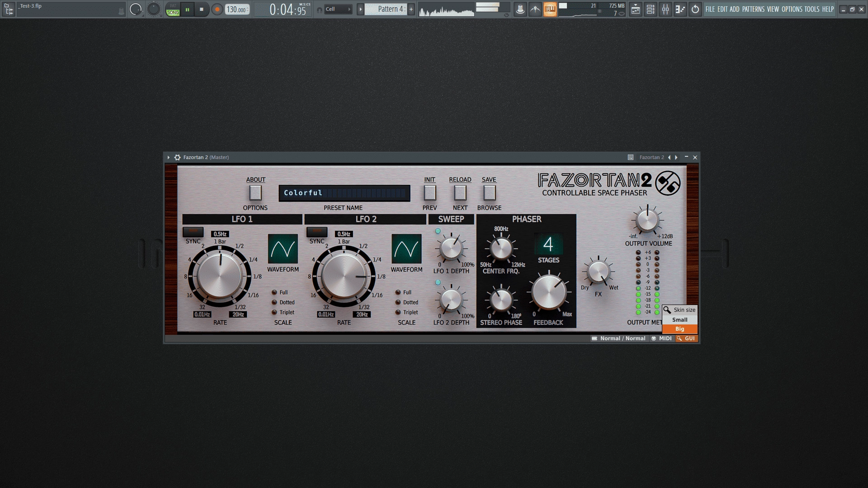Open the PATTERNS menu
The width and height of the screenshot is (868, 488).
click(x=753, y=9)
